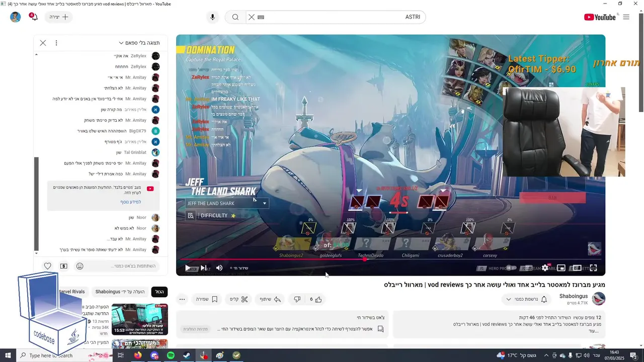Click the Create (יצירה) button

click(59, 17)
